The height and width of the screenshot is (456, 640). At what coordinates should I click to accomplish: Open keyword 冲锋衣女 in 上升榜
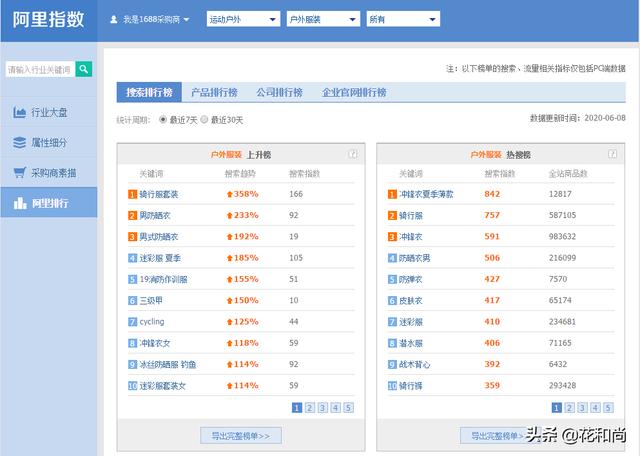pos(155,343)
